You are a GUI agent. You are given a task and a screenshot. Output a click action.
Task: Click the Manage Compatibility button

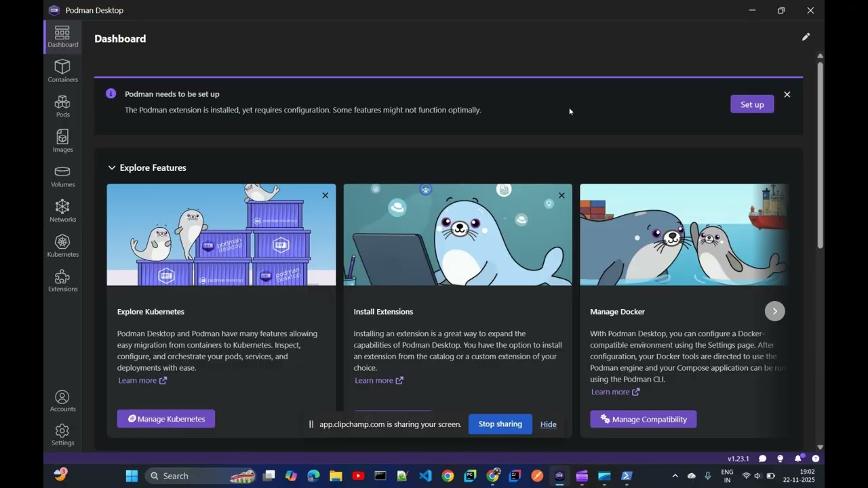pos(643,420)
